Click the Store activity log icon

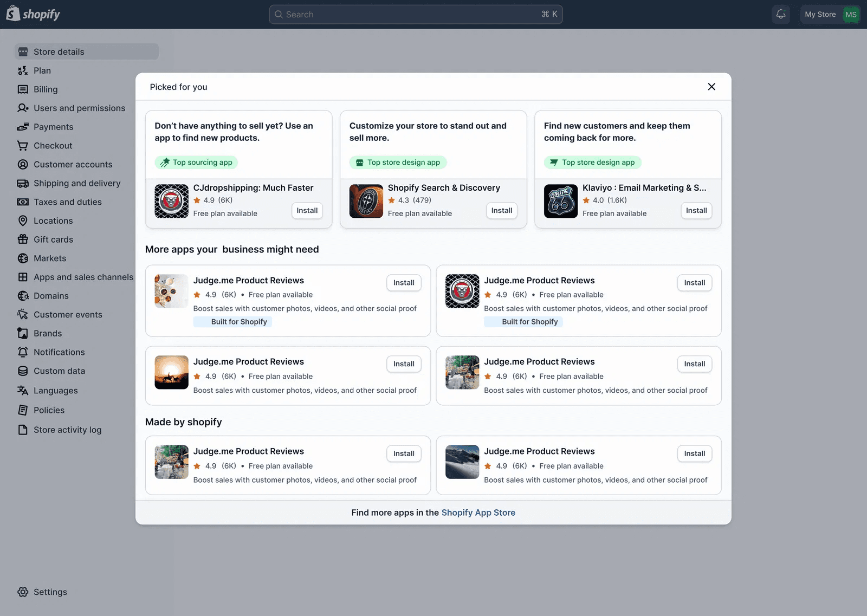coord(23,430)
